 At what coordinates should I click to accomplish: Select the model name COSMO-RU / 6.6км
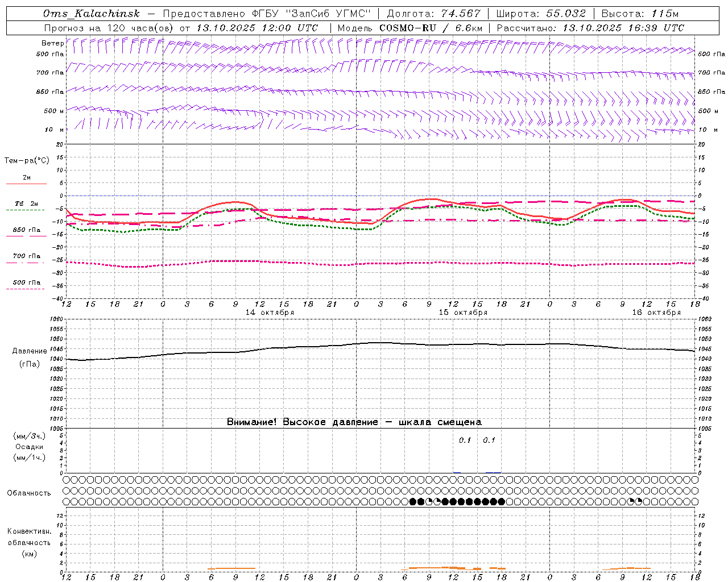tap(431, 28)
